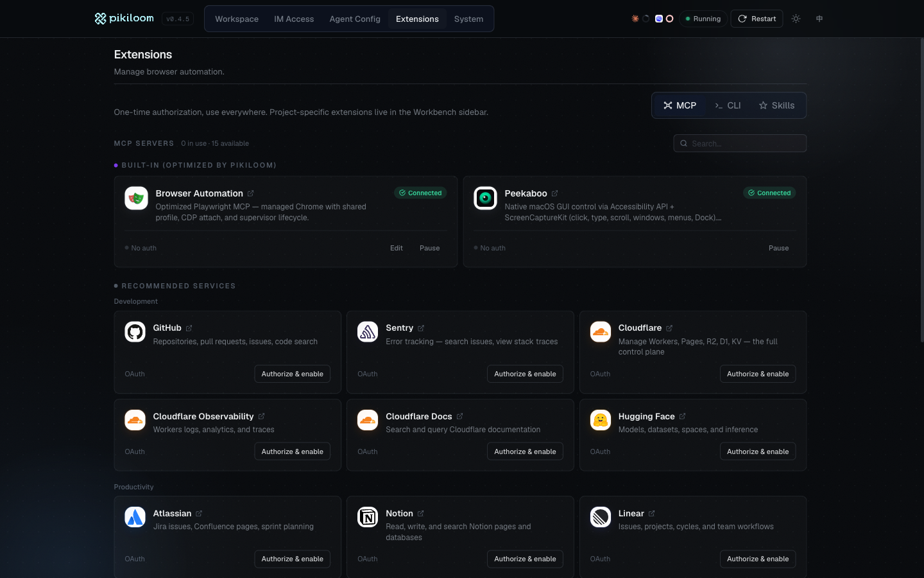This screenshot has height=578, width=924.
Task: Open the Workspace tab
Action: click(237, 19)
